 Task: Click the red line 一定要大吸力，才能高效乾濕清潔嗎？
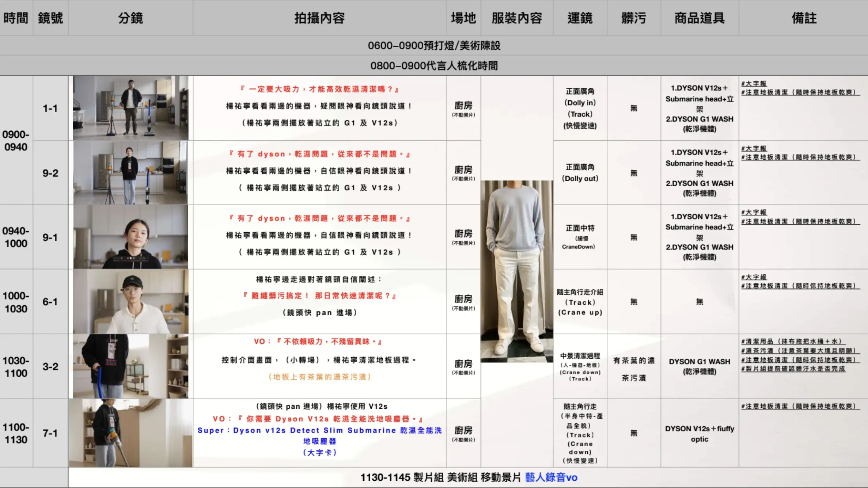319,89
